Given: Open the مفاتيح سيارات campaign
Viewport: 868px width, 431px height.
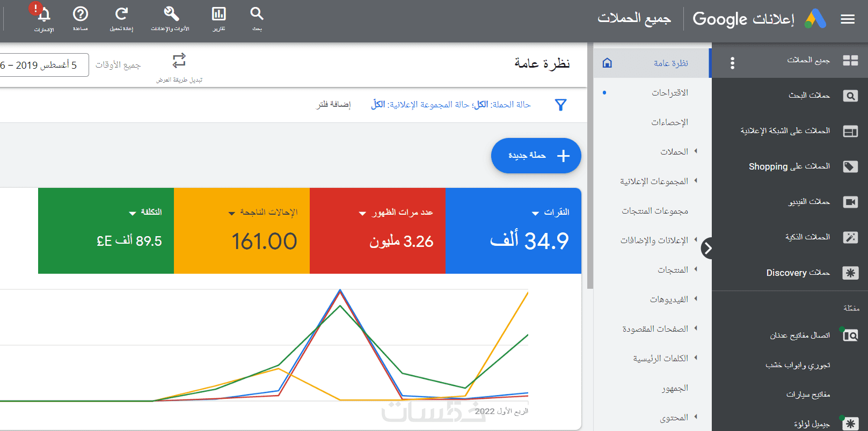Looking at the screenshot, I should pos(808,395).
